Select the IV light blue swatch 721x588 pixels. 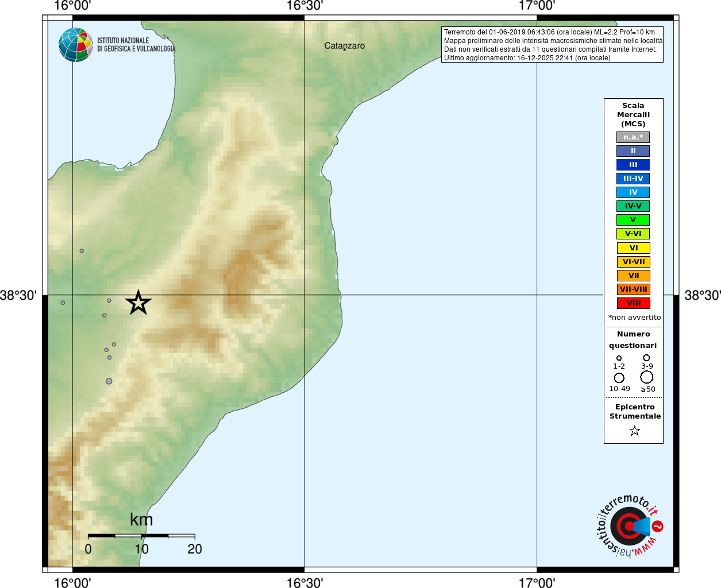pyautogui.click(x=633, y=192)
